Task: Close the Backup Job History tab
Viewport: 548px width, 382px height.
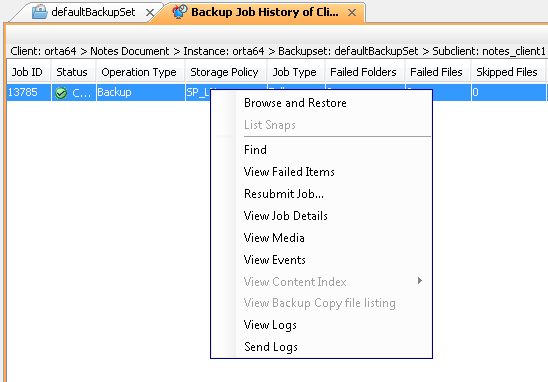Action: point(352,13)
